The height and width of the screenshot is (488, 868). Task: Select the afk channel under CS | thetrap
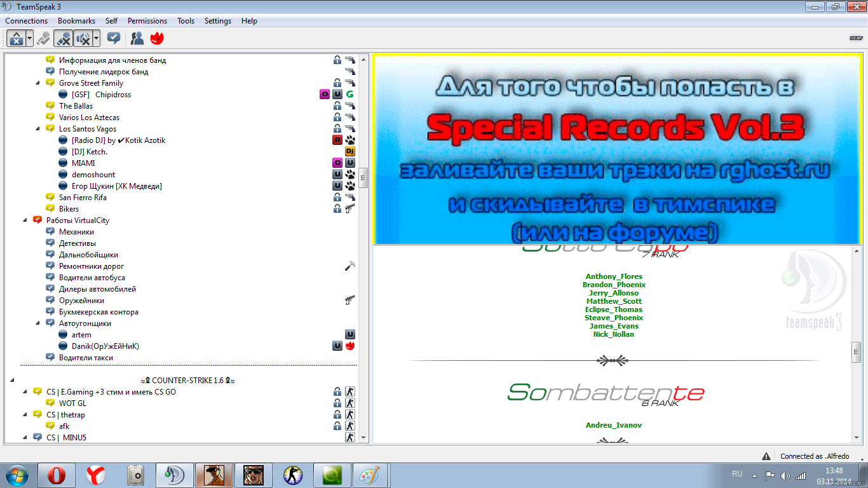(64, 426)
